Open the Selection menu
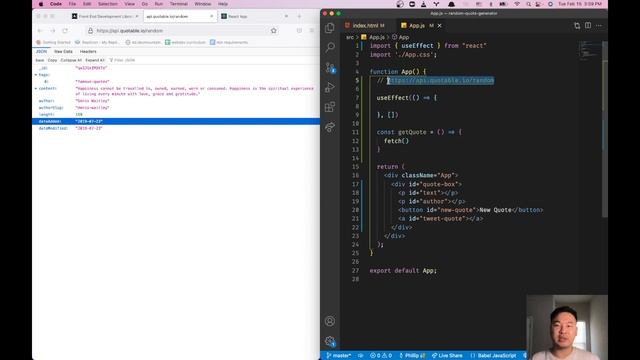The image size is (640, 360). coord(108,4)
